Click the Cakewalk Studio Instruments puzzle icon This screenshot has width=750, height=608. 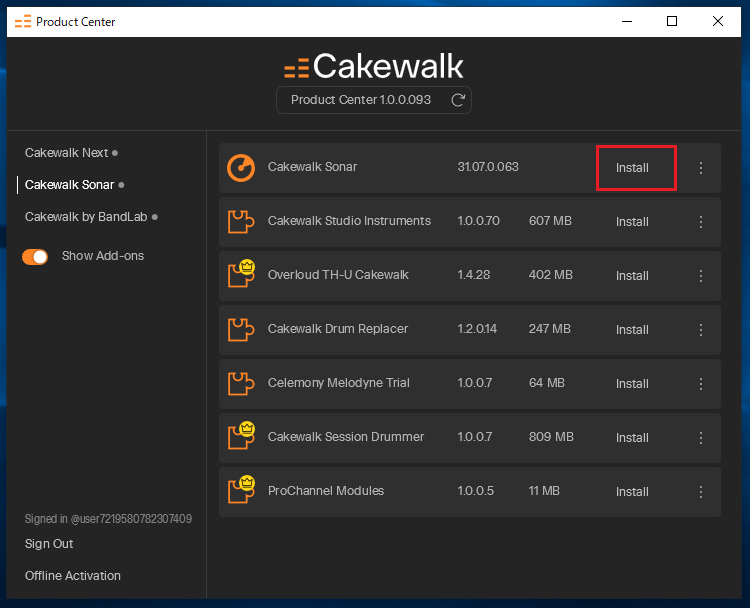241,222
